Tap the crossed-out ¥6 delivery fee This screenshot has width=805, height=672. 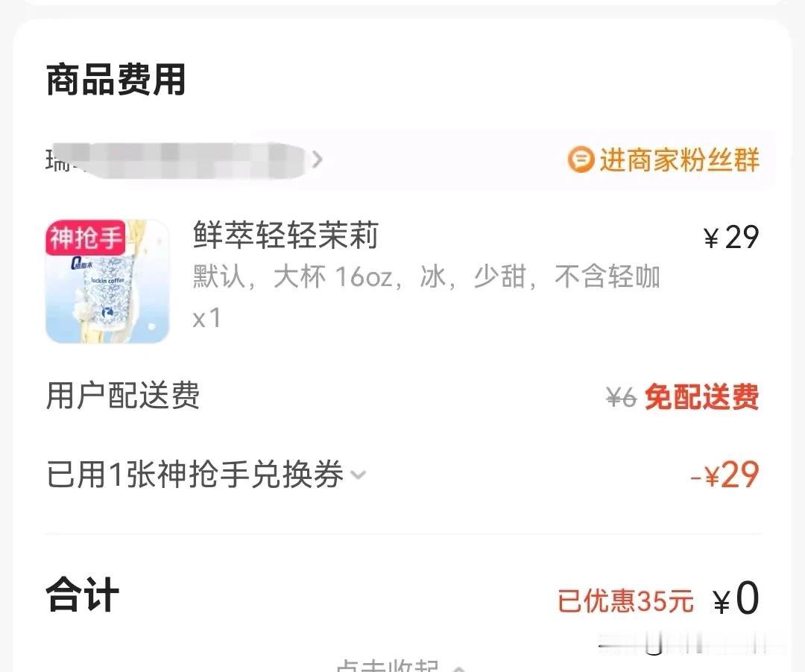click(x=621, y=397)
